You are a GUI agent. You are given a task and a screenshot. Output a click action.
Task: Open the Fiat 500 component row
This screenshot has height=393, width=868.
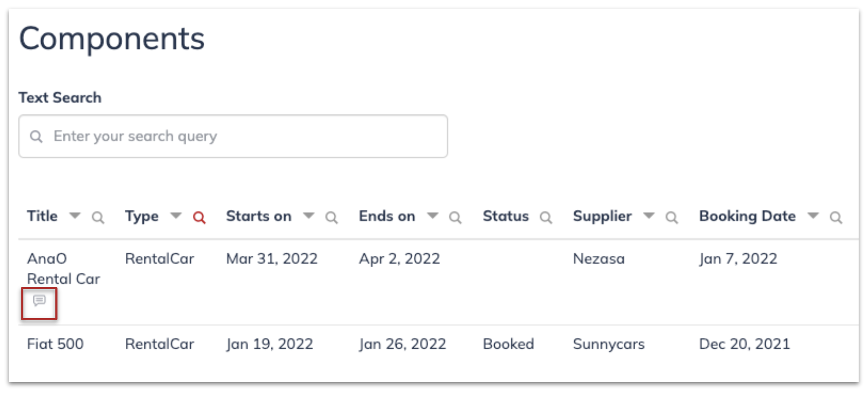pos(438,344)
